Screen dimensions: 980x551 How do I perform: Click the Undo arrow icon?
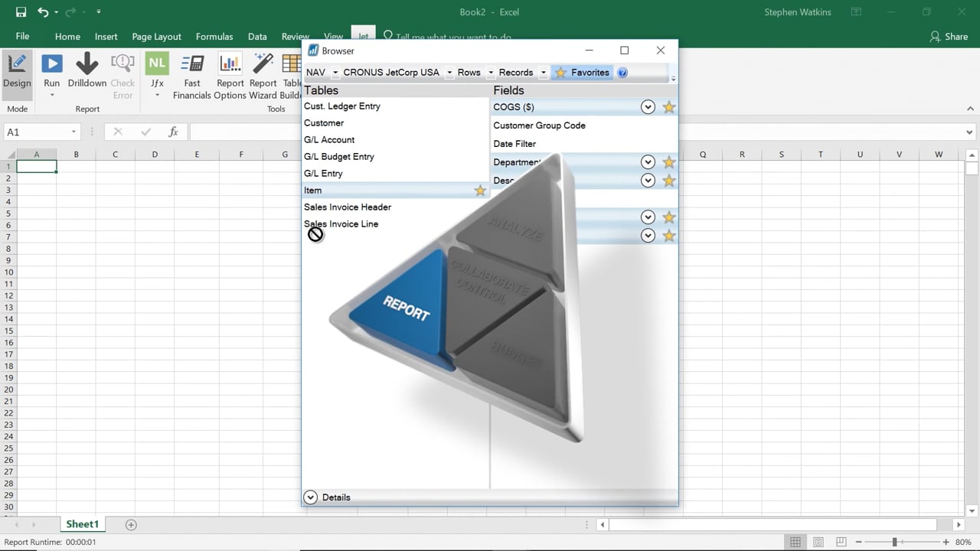[x=43, y=12]
